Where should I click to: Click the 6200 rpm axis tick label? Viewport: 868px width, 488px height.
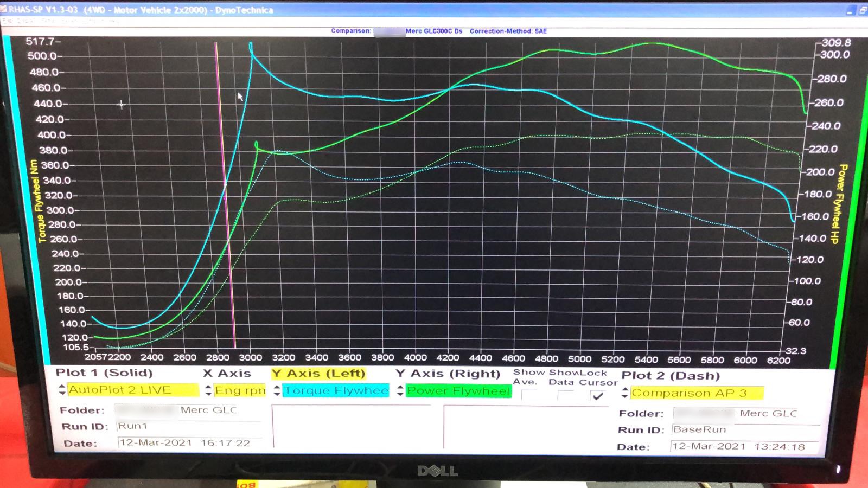click(778, 360)
